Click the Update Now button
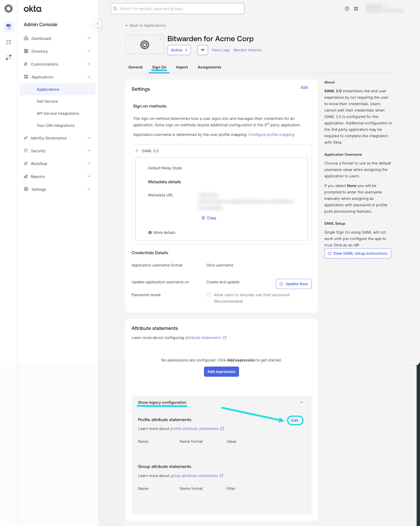Screen dimensions: 420x526 point(294,284)
